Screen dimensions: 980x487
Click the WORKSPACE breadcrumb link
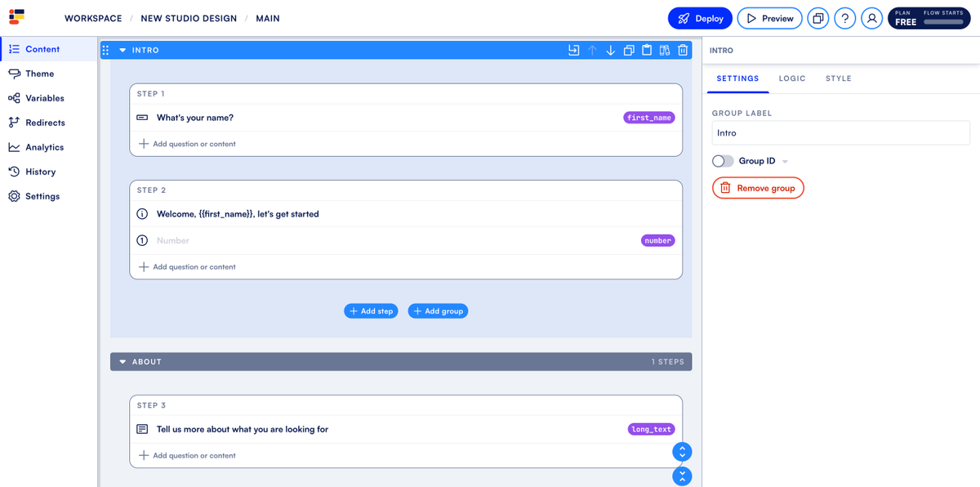pos(93,18)
